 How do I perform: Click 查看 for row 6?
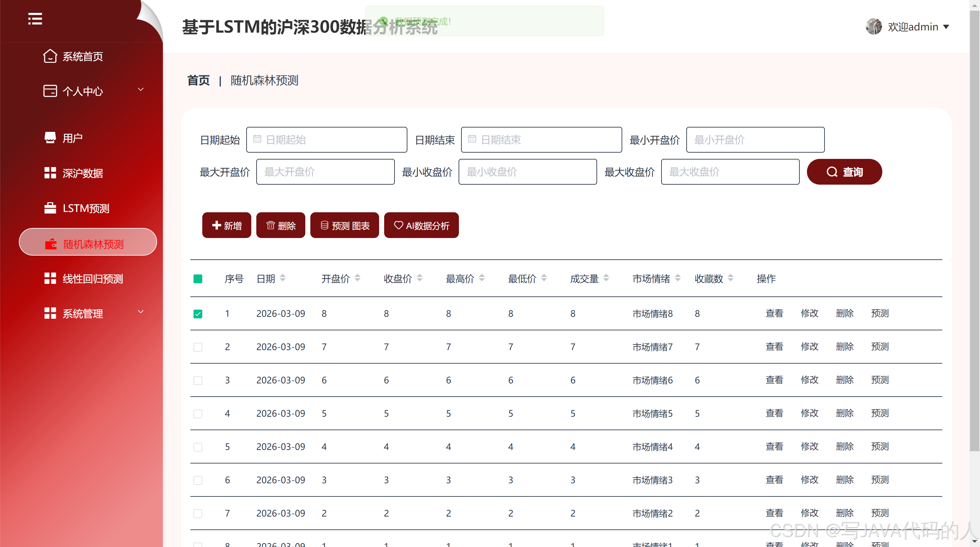pyautogui.click(x=774, y=480)
